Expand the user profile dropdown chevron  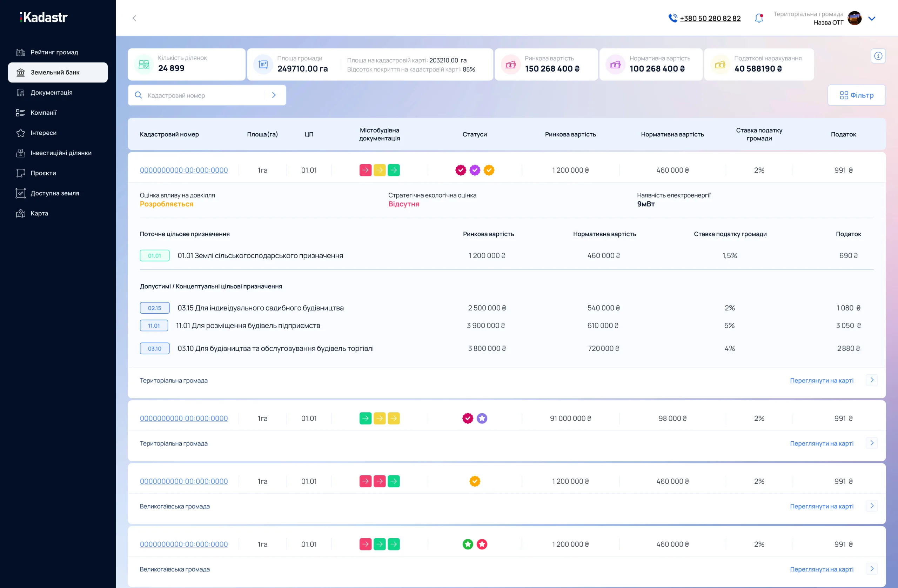coord(872,19)
